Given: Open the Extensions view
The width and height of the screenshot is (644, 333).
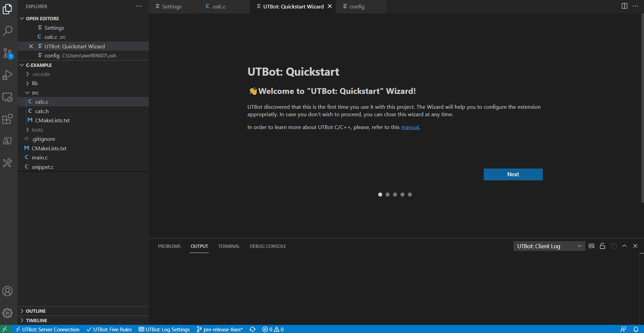Looking at the screenshot, I should point(7,119).
